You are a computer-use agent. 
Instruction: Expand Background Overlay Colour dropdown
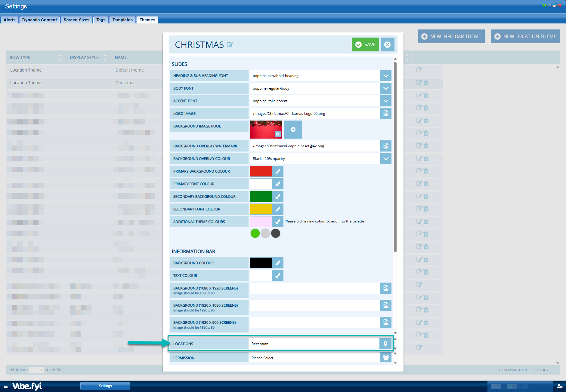(x=386, y=159)
